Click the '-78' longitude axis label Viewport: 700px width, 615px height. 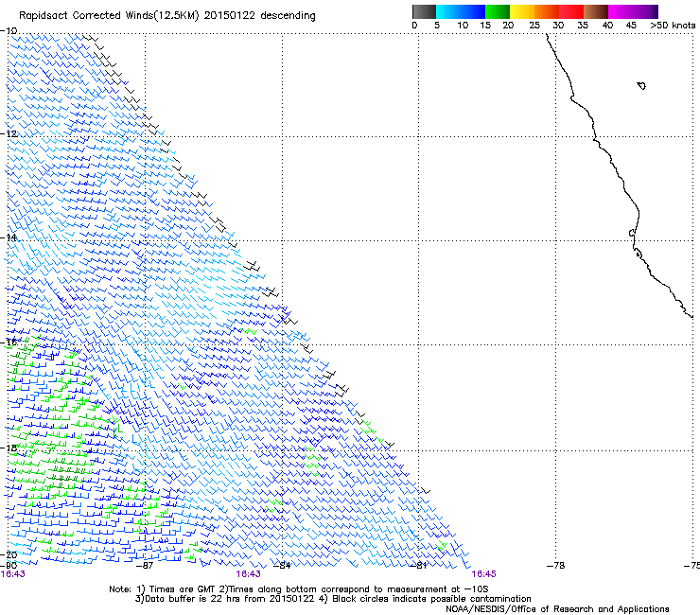click(555, 566)
